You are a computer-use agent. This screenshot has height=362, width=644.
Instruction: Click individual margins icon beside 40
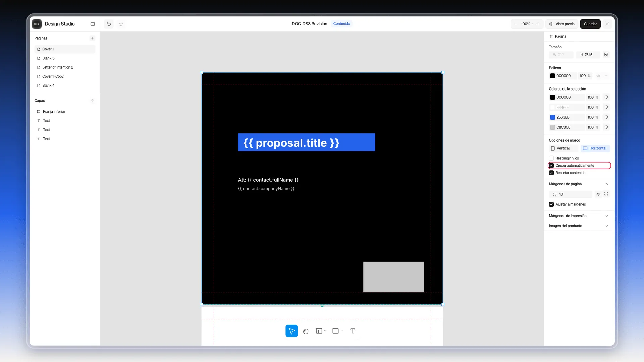tap(606, 194)
